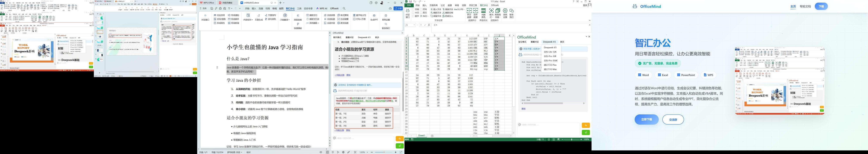Click 数字转大写 in WPS ribbon

tap(360, 15)
